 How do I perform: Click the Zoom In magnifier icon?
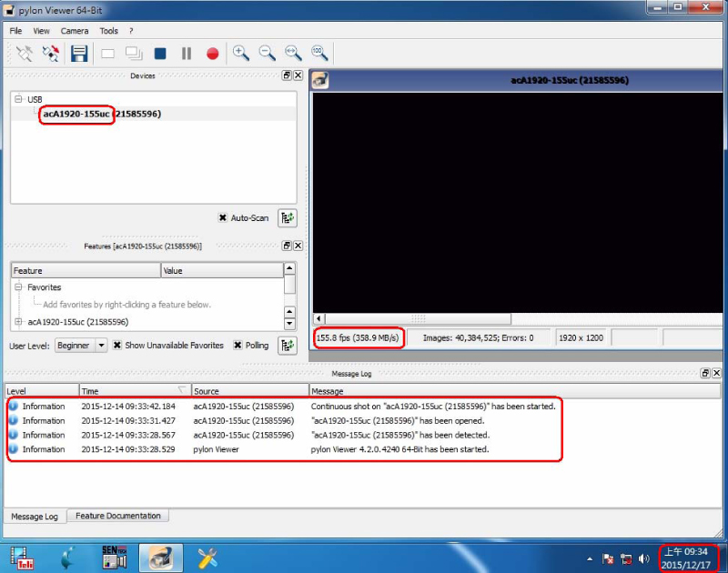tap(240, 53)
